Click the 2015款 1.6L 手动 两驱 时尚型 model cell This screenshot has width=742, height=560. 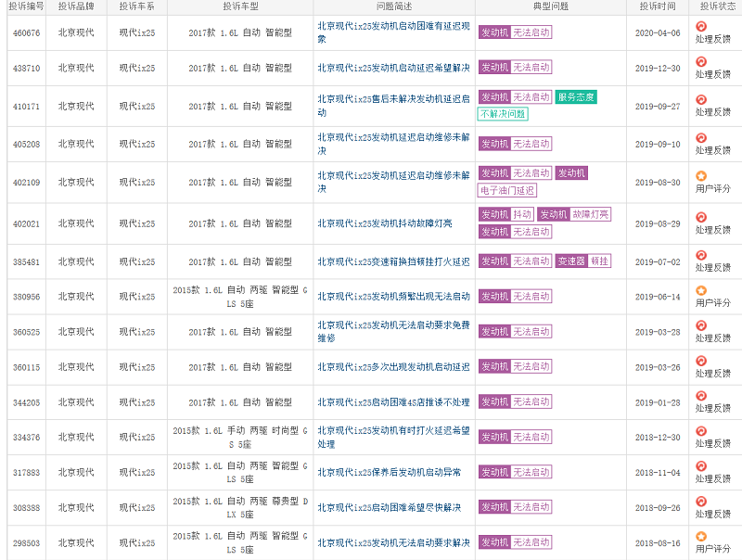tap(240, 438)
